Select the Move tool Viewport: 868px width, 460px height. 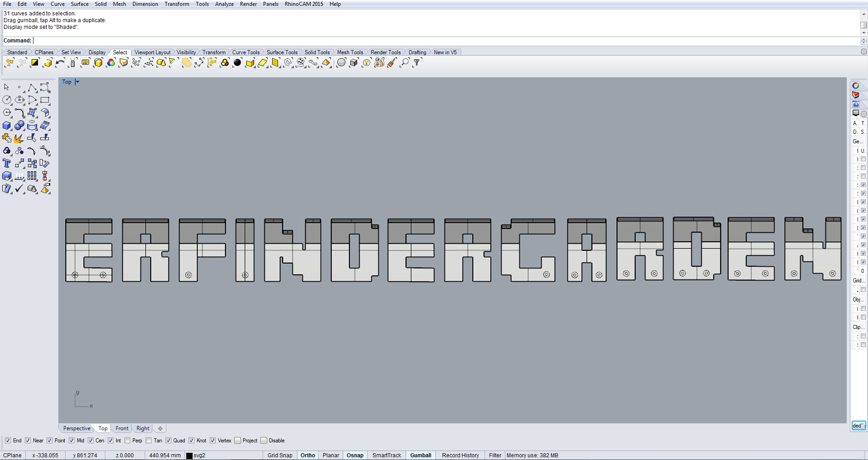pos(19,163)
